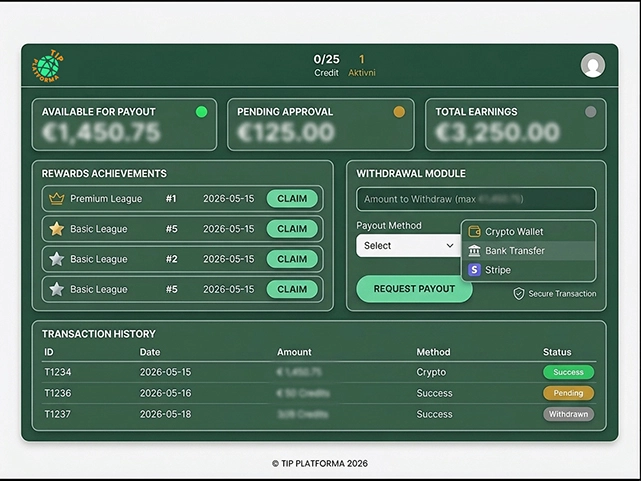
Task: Click the Secure Transaction shield icon
Action: pos(519,294)
